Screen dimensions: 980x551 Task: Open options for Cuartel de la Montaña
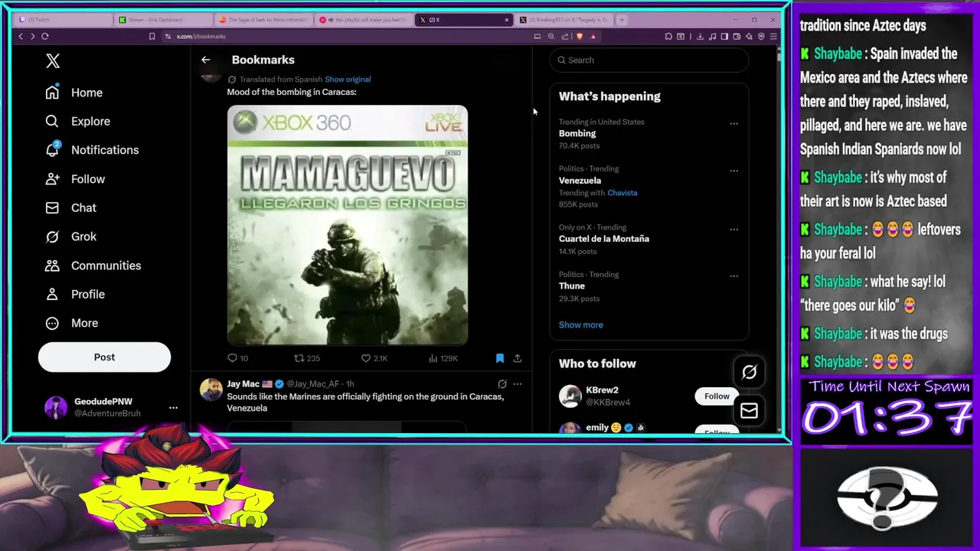coord(733,229)
